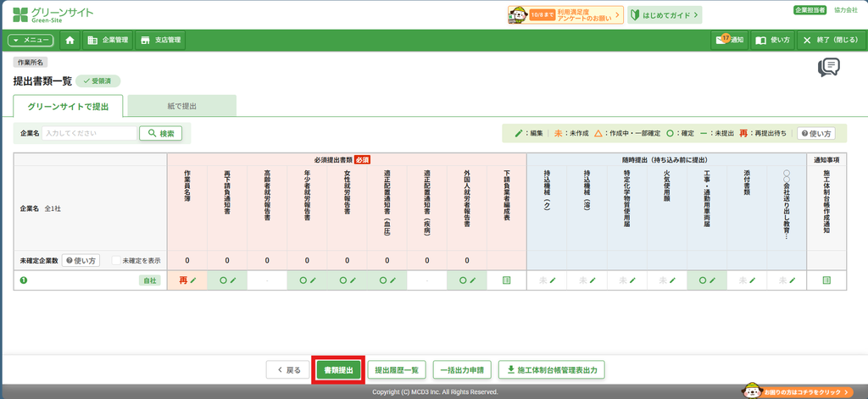The height and width of the screenshot is (399, 868).
Task: Click company row number 1 icon
Action: pyautogui.click(x=23, y=280)
